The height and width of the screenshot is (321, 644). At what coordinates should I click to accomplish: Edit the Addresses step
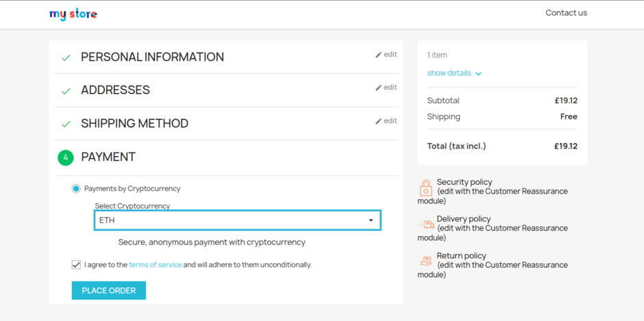pos(386,88)
